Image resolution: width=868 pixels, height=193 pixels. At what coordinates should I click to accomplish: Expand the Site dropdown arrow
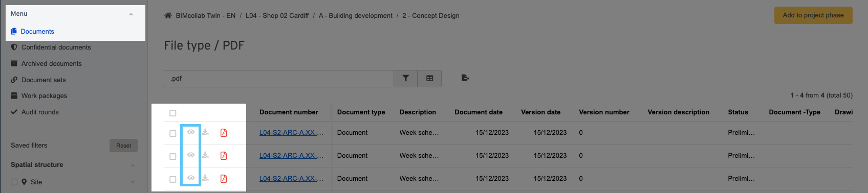(x=133, y=182)
